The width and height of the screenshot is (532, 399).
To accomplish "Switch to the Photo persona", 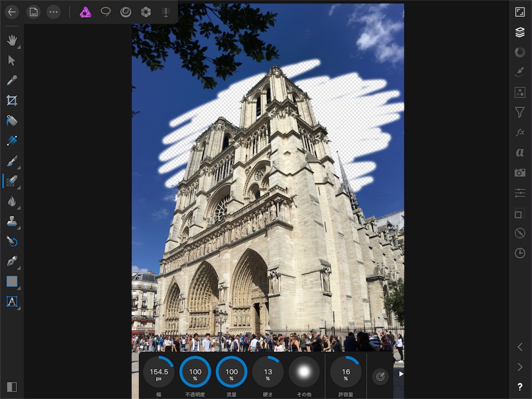I will [x=85, y=12].
